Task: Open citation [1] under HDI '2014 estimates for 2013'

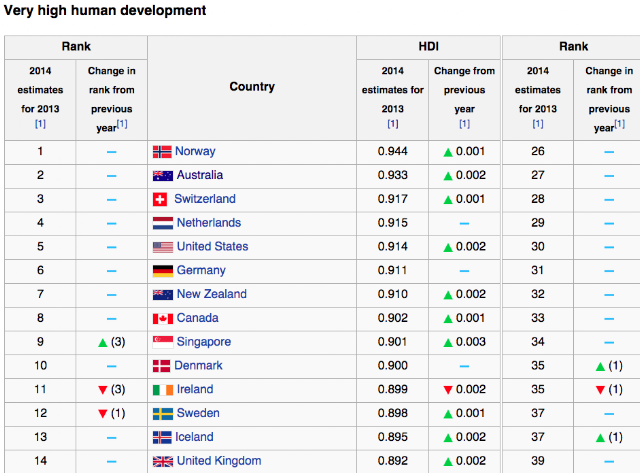Action: point(393,124)
